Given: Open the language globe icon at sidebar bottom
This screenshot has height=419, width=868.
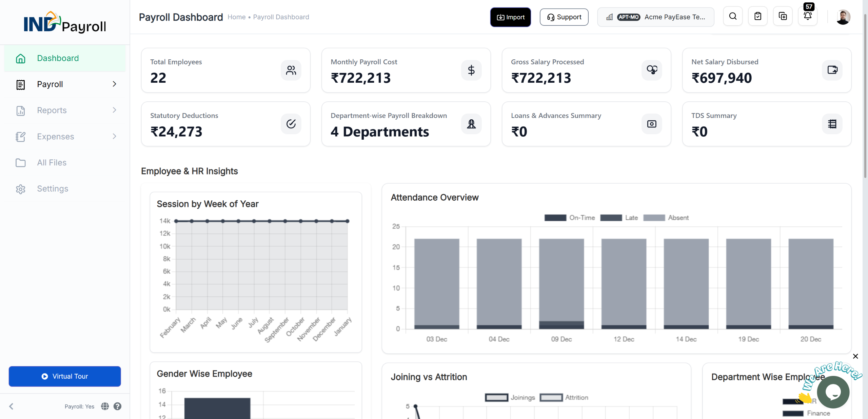Looking at the screenshot, I should [105, 406].
